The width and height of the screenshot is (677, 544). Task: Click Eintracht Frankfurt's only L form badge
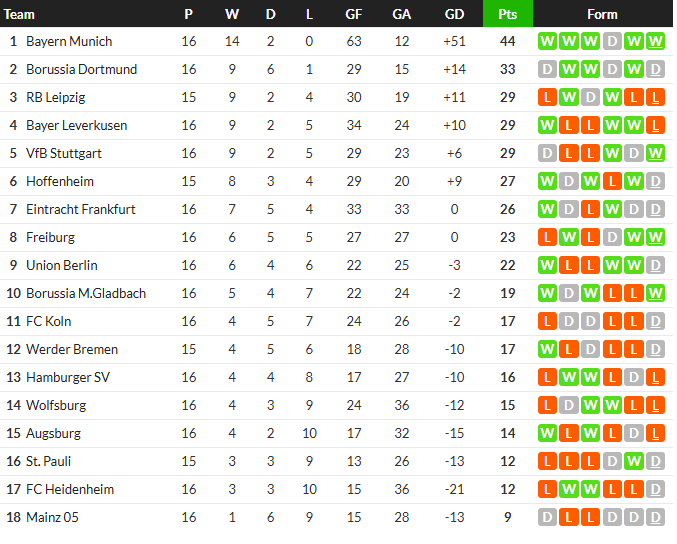590,210
